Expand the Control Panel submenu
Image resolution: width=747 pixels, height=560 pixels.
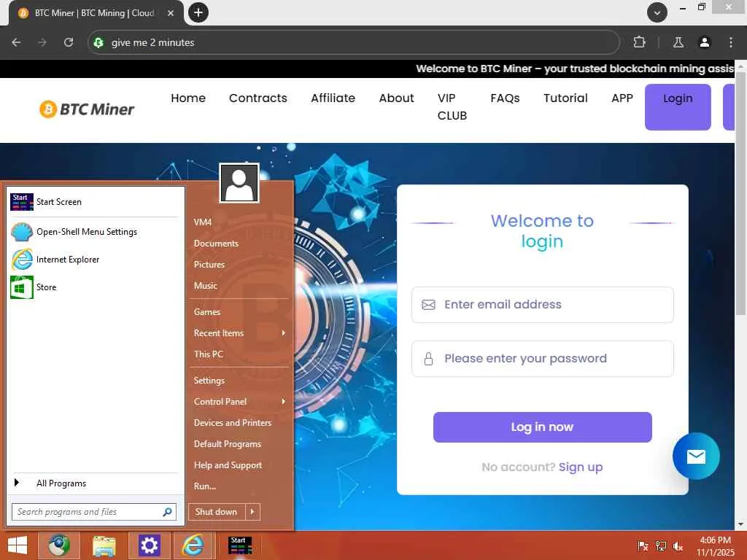click(x=284, y=402)
